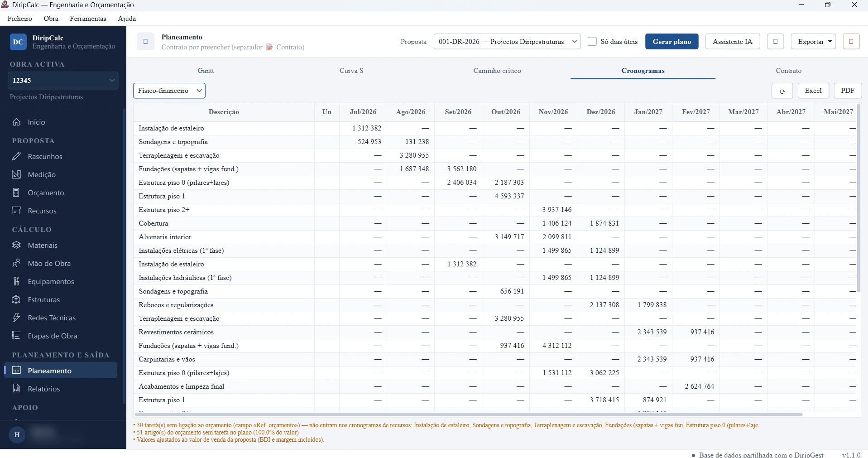
Task: Click the calendar icon beside Planeamento
Action: click(16, 370)
